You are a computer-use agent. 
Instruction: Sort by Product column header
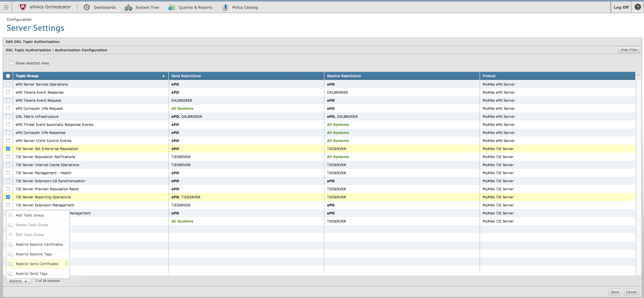(x=557, y=76)
